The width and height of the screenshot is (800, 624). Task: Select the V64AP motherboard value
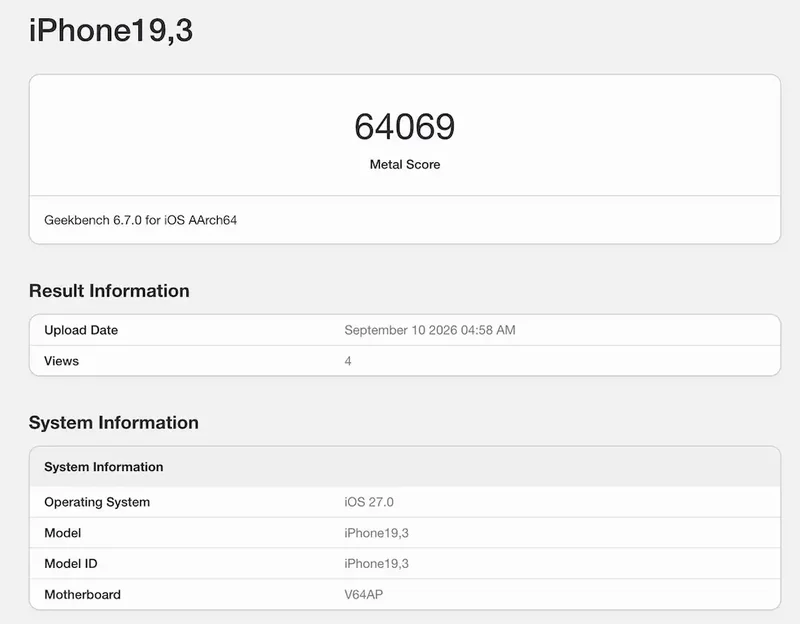pyautogui.click(x=363, y=594)
